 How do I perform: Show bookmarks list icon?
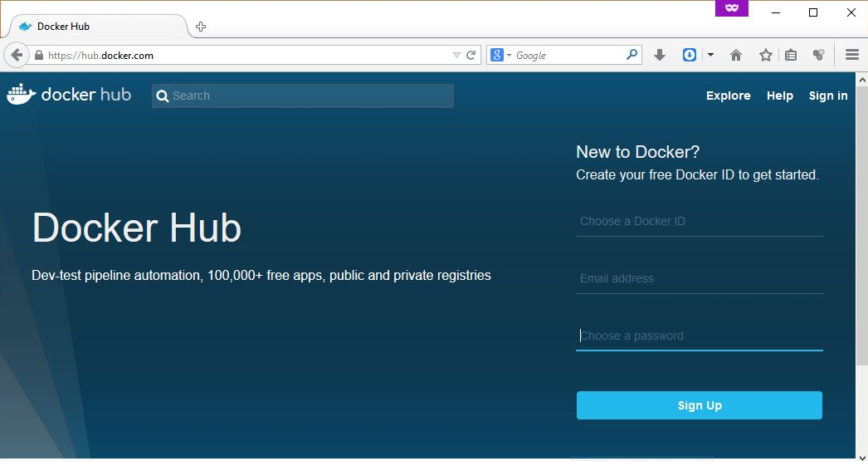(x=791, y=56)
